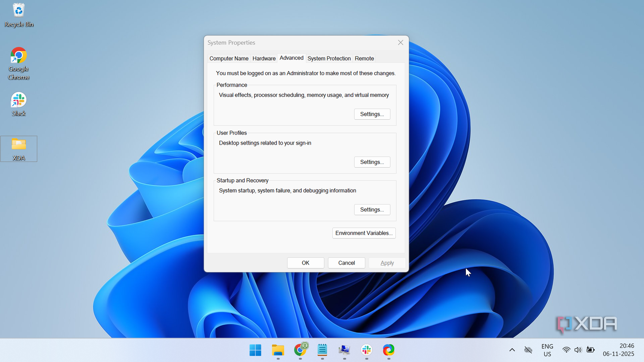The width and height of the screenshot is (644, 362).
Task: Open Startup and Recovery Settings
Action: point(372,209)
